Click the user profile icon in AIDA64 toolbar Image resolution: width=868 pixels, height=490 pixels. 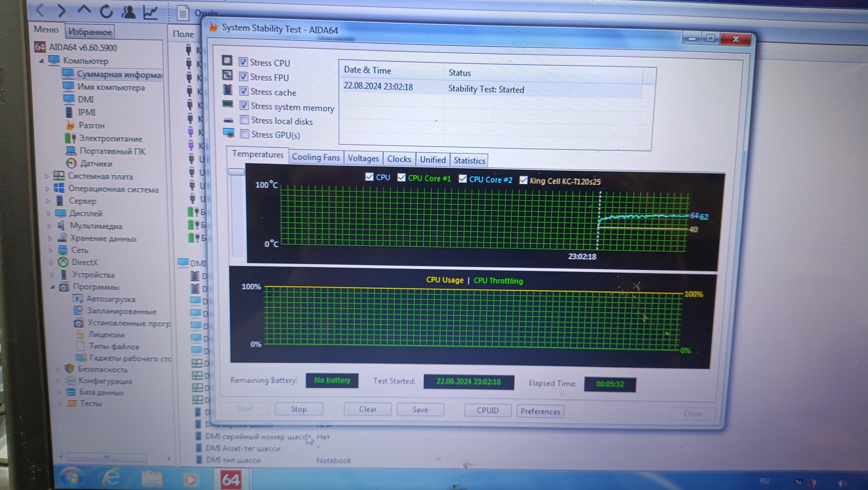coord(128,12)
